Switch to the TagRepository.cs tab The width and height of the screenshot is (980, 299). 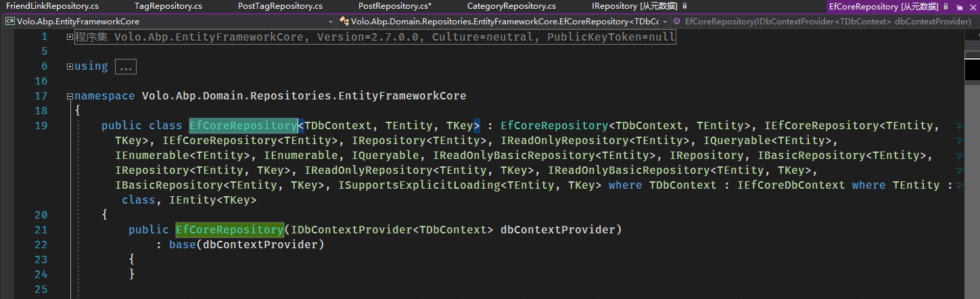pos(168,6)
